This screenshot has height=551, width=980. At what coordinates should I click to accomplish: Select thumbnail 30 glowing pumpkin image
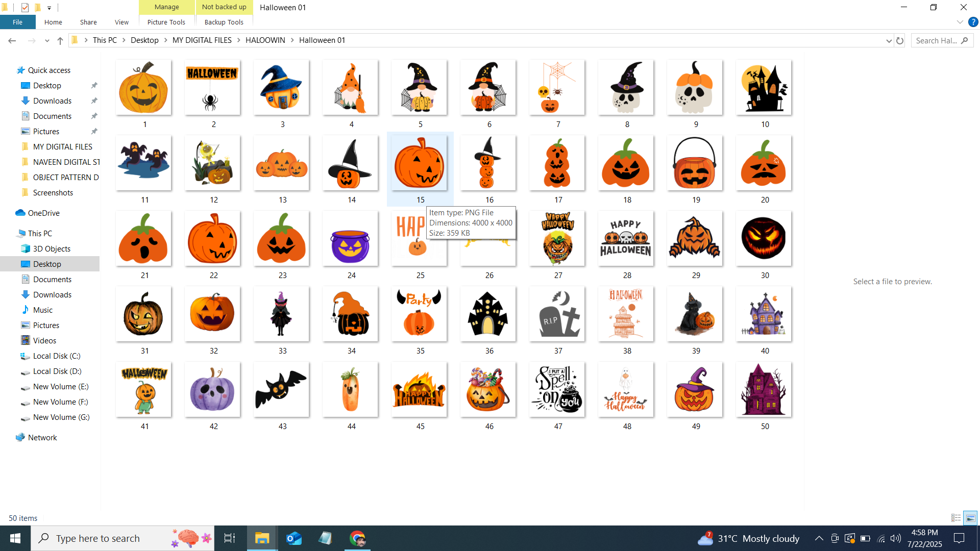coord(764,239)
